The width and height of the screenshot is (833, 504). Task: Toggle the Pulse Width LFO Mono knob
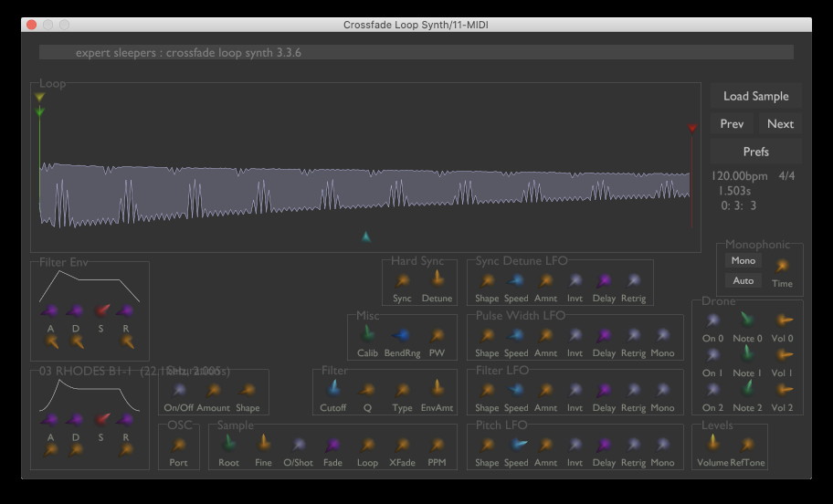coord(662,335)
